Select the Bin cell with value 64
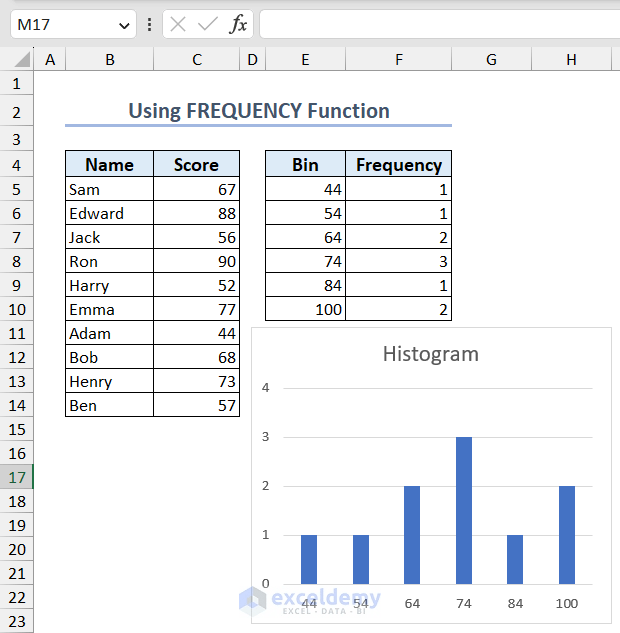 (306, 237)
